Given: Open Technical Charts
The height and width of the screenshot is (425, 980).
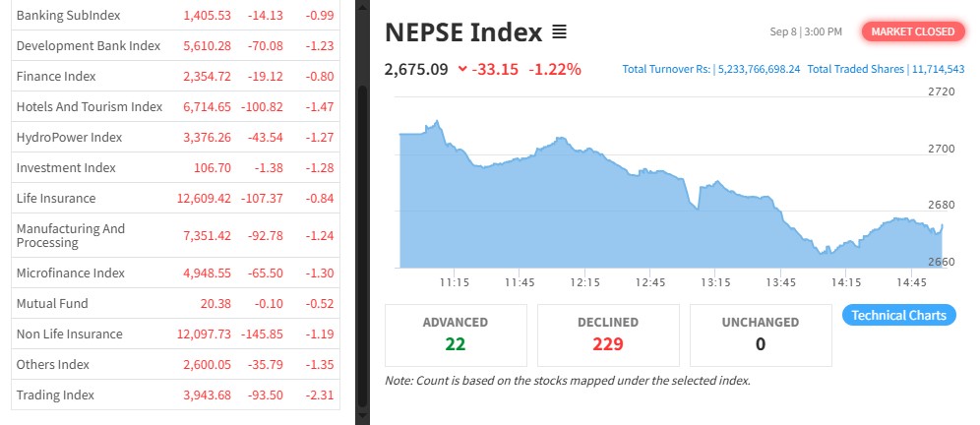Looking at the screenshot, I should (898, 316).
